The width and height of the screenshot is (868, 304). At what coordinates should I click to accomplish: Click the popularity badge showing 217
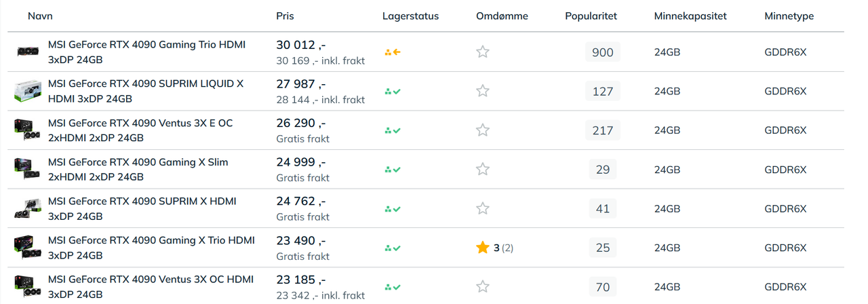(602, 130)
